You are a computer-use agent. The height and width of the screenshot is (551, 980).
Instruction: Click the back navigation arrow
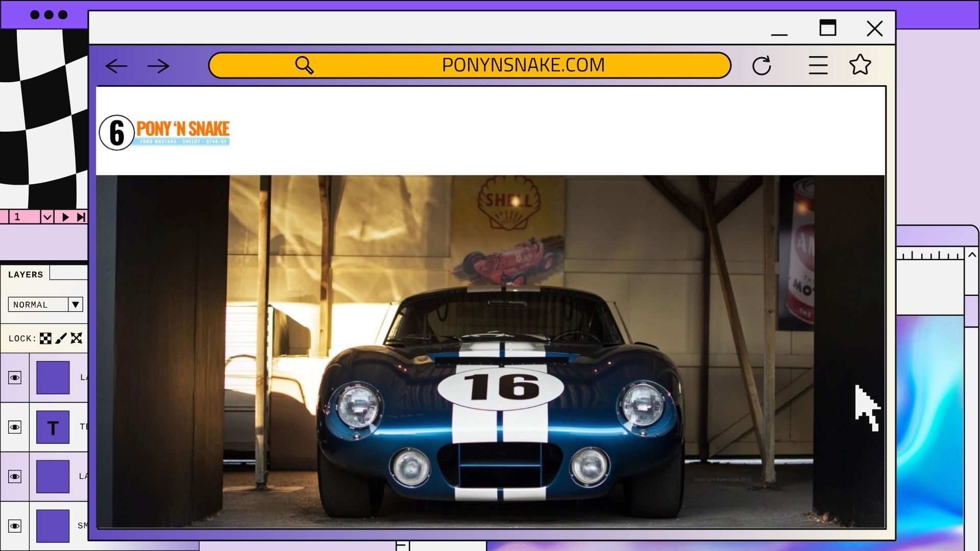tap(117, 66)
